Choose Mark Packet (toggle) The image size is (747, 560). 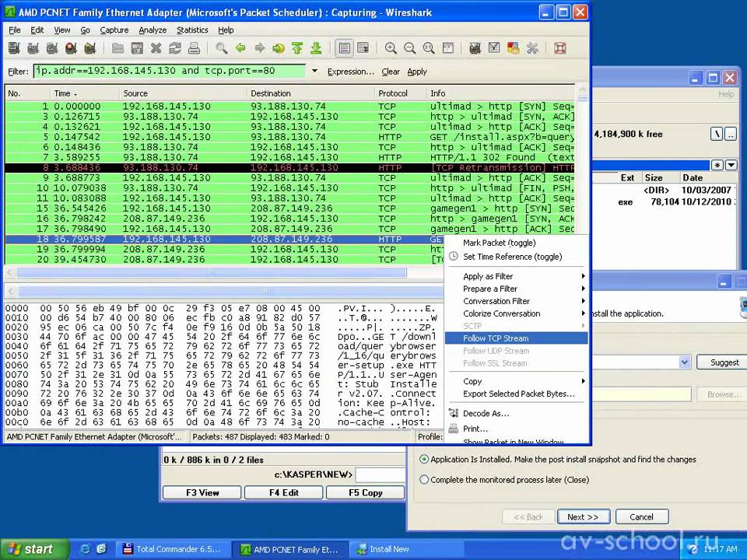click(516, 243)
